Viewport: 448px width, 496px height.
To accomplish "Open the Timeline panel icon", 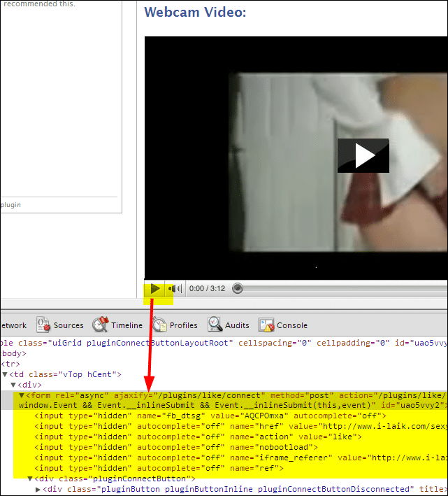I will (x=101, y=325).
